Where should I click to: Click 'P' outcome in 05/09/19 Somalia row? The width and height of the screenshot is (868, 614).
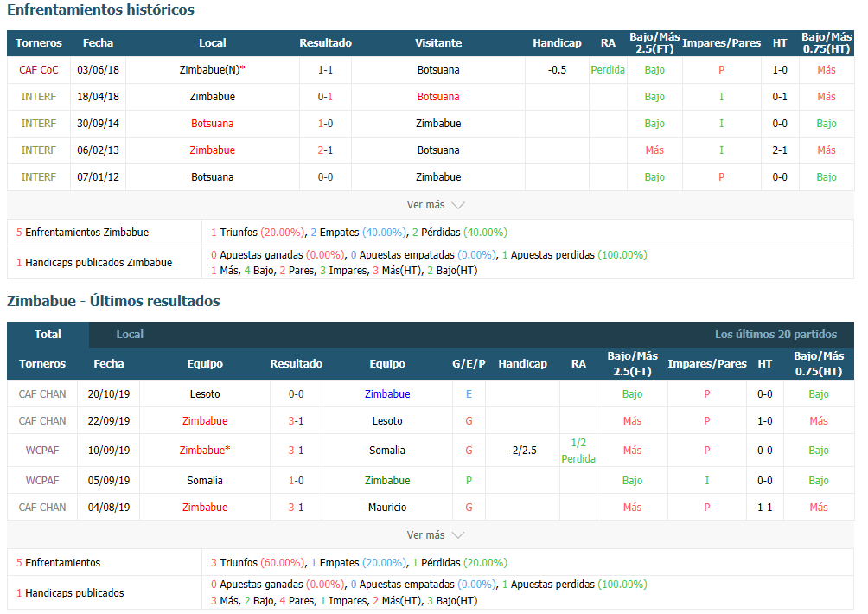[x=469, y=481]
